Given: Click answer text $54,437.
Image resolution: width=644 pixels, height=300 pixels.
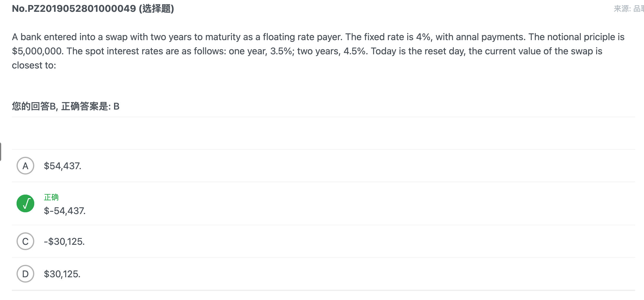Looking at the screenshot, I should 63,166.
